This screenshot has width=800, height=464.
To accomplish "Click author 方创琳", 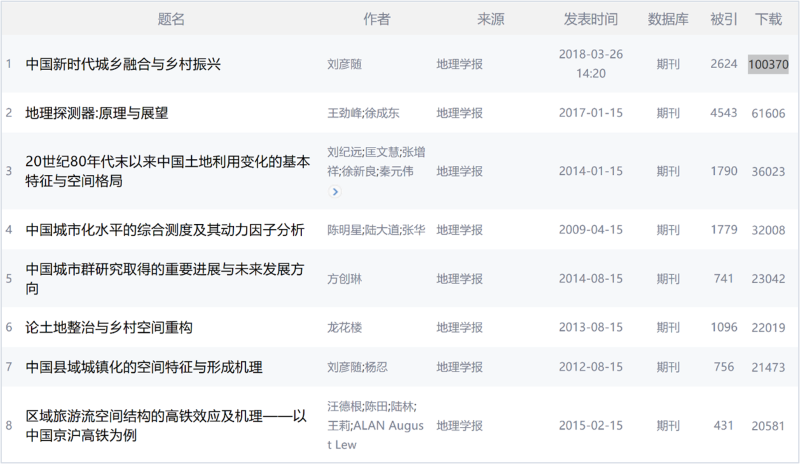I will [x=345, y=279].
